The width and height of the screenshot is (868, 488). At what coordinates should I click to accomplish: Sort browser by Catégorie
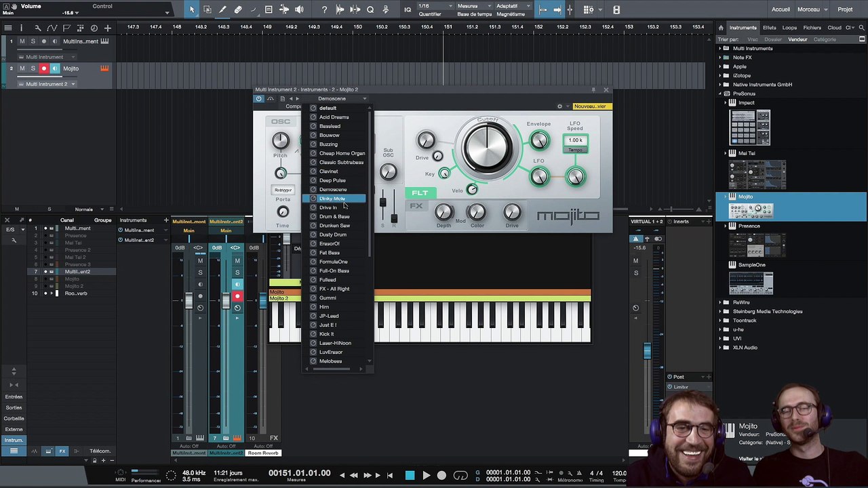click(x=825, y=39)
